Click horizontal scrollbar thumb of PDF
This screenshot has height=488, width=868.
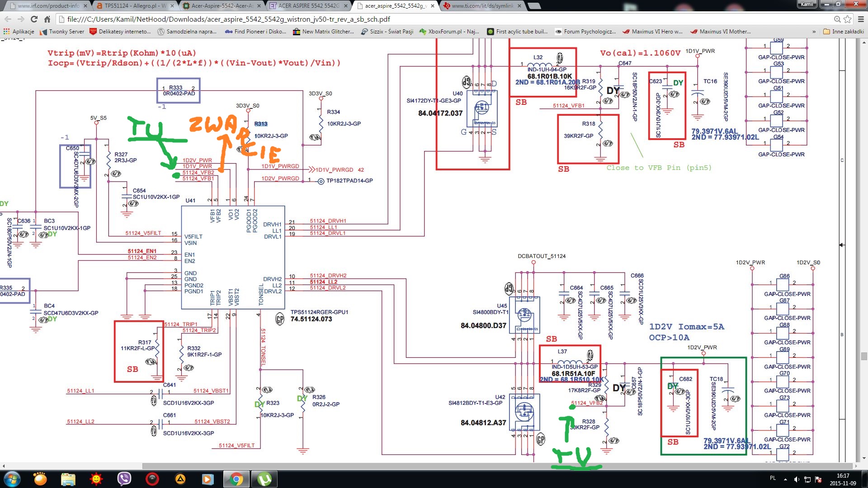(497, 466)
